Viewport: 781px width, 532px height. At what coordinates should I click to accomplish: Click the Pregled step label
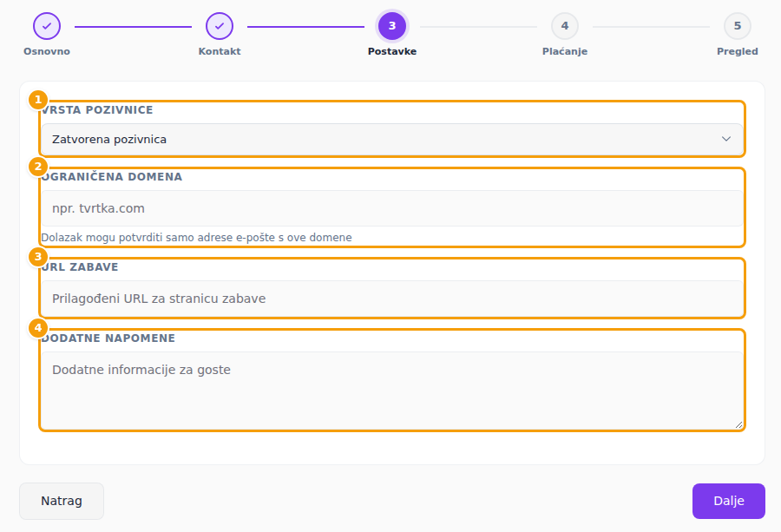pos(738,51)
